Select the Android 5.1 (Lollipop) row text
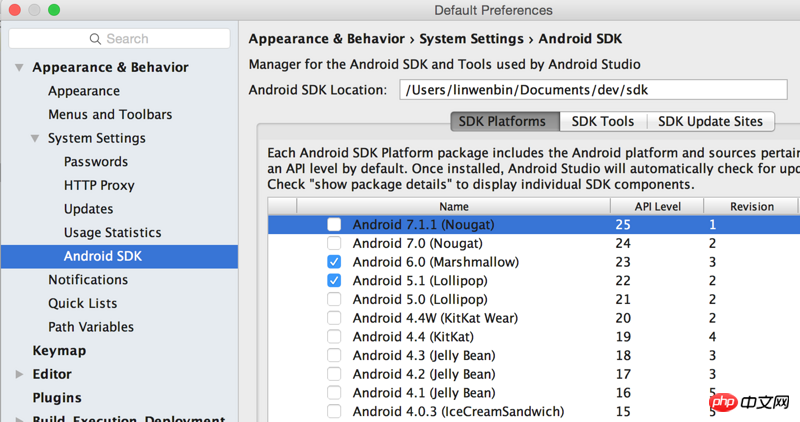Viewport: 800px width, 422px height. (x=420, y=281)
